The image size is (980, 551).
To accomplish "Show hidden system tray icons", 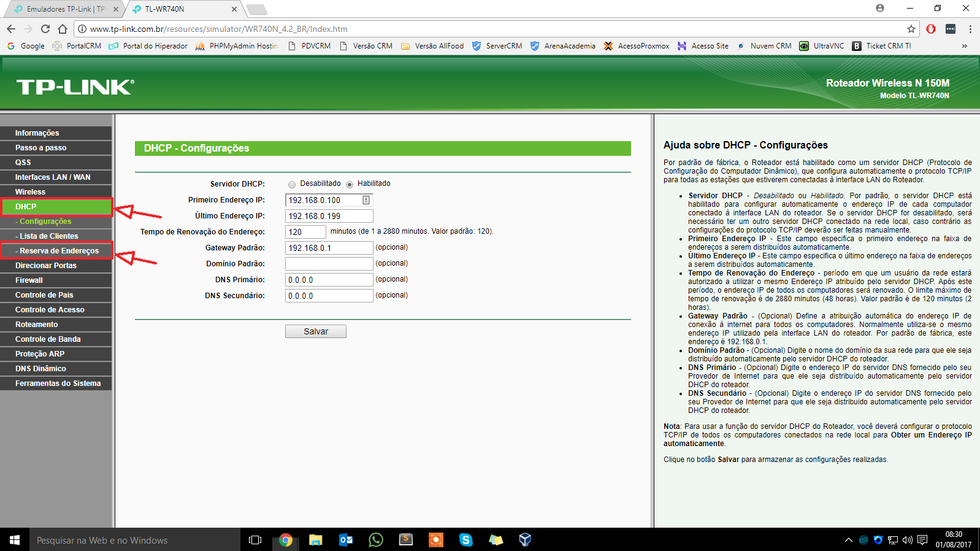I will (848, 540).
